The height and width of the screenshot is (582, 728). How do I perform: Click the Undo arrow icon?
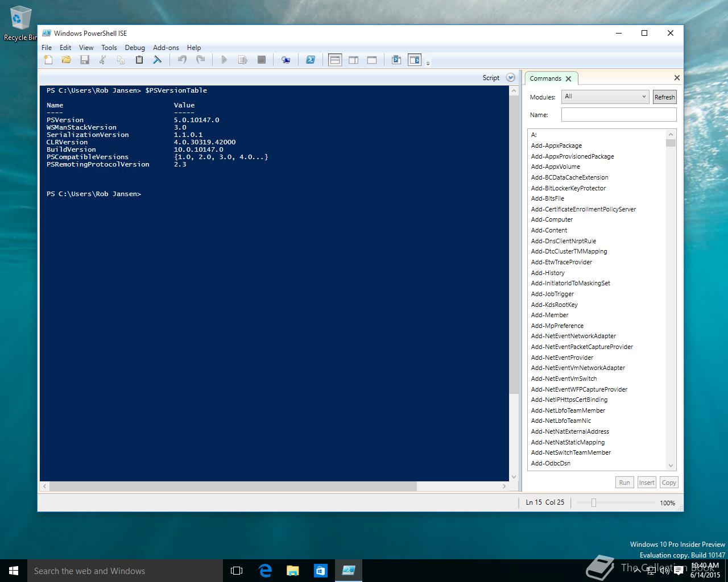[182, 60]
